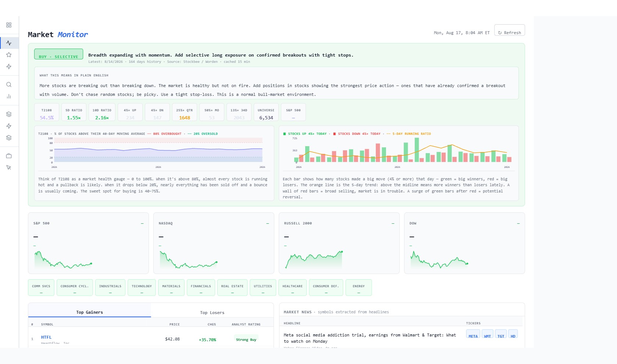Click the S&P 500 index chart card
Screen dimensions: 617x364
click(88, 243)
